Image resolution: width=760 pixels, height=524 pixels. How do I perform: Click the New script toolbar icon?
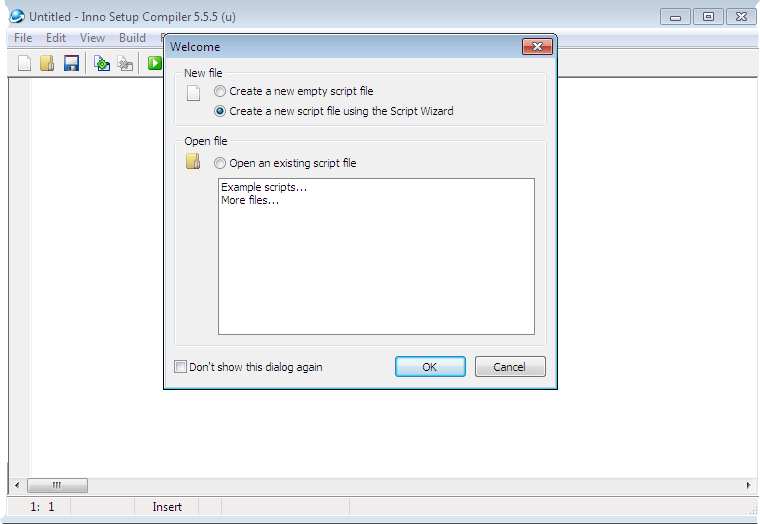pos(24,63)
